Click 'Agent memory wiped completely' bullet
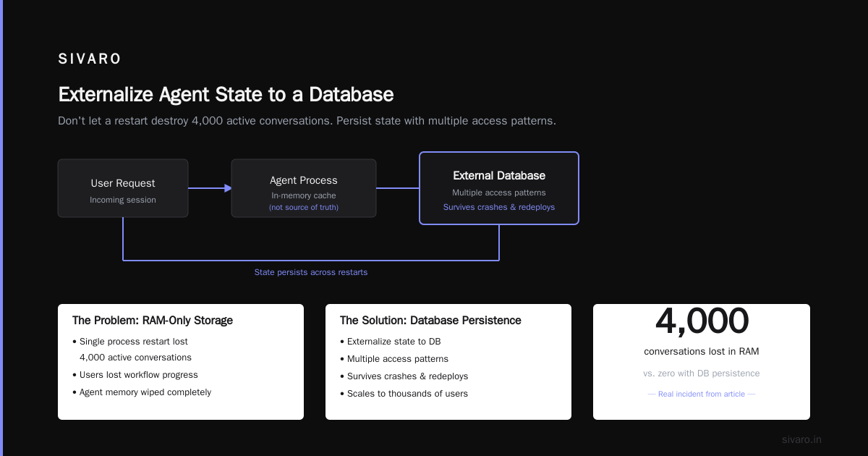 pos(142,392)
